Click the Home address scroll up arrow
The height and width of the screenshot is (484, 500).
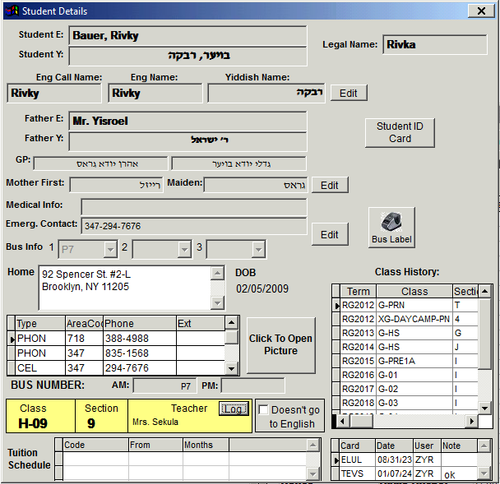click(x=217, y=273)
